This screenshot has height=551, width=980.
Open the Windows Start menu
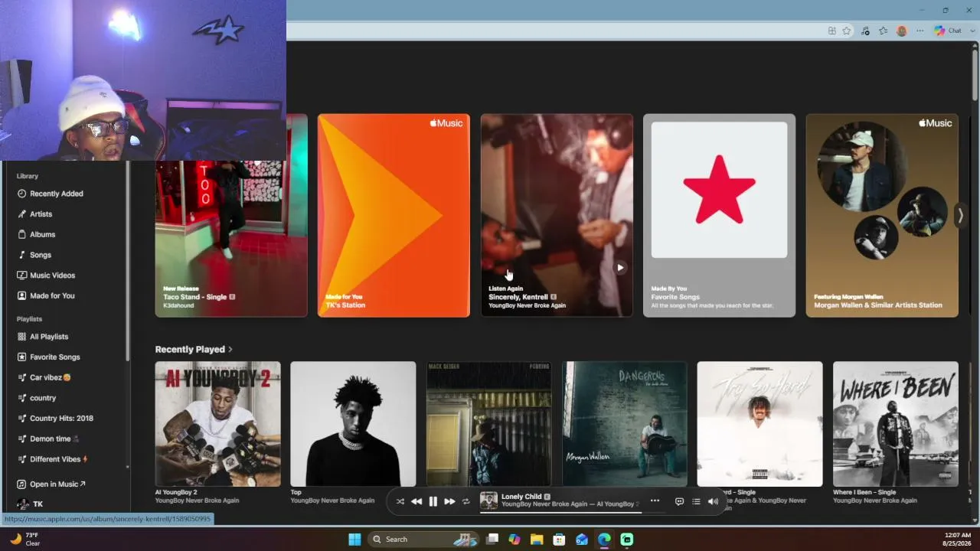click(354, 540)
